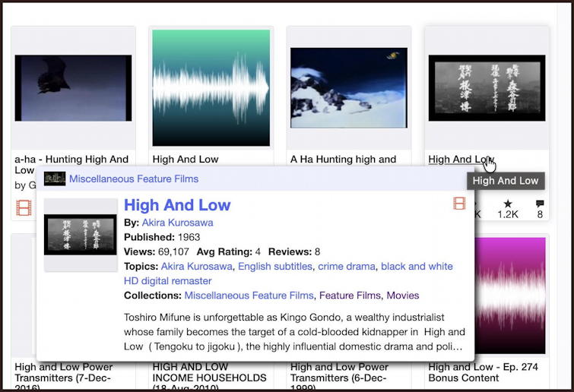The image size is (574, 392).
Task: Click the film icon under a-ha card
Action: (24, 207)
